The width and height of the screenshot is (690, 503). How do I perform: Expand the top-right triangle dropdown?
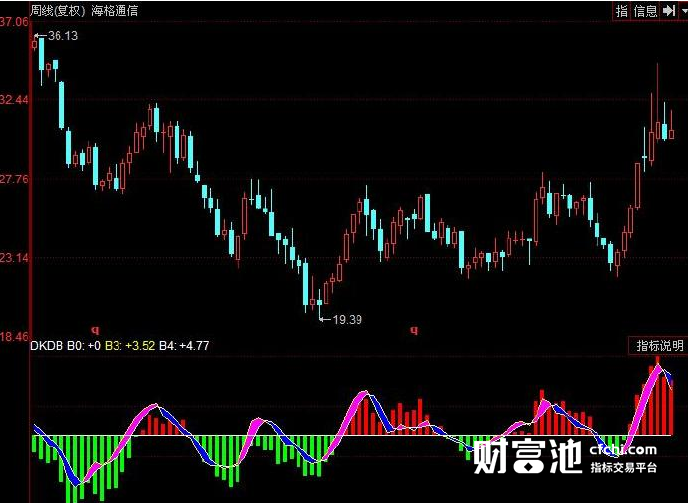(685, 11)
